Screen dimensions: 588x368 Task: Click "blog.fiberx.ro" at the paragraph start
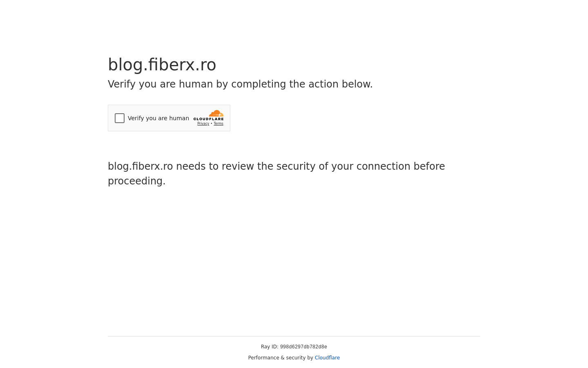140,166
